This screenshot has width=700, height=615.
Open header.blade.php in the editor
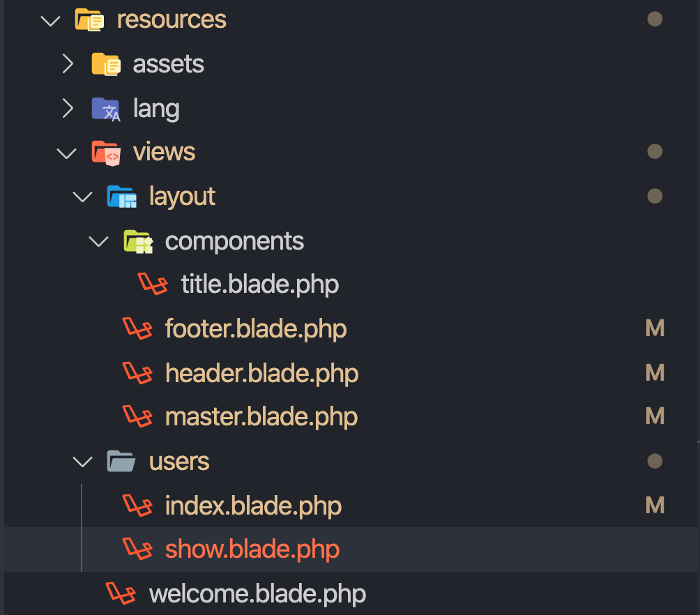[261, 373]
